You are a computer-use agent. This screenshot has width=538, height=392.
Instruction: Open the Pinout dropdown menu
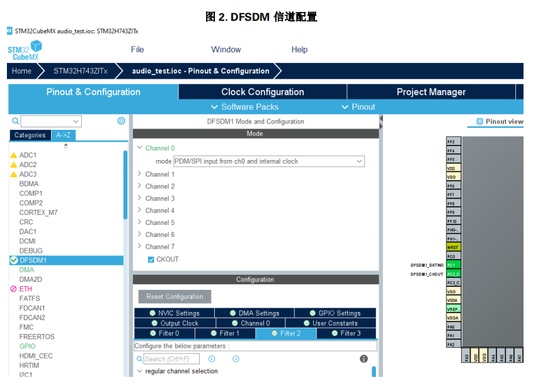(x=358, y=107)
